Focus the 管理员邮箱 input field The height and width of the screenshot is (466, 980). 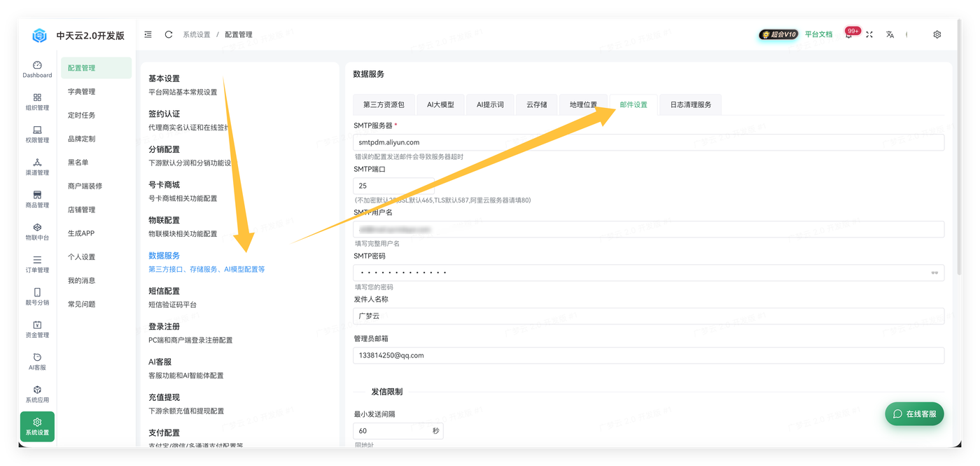coord(649,355)
